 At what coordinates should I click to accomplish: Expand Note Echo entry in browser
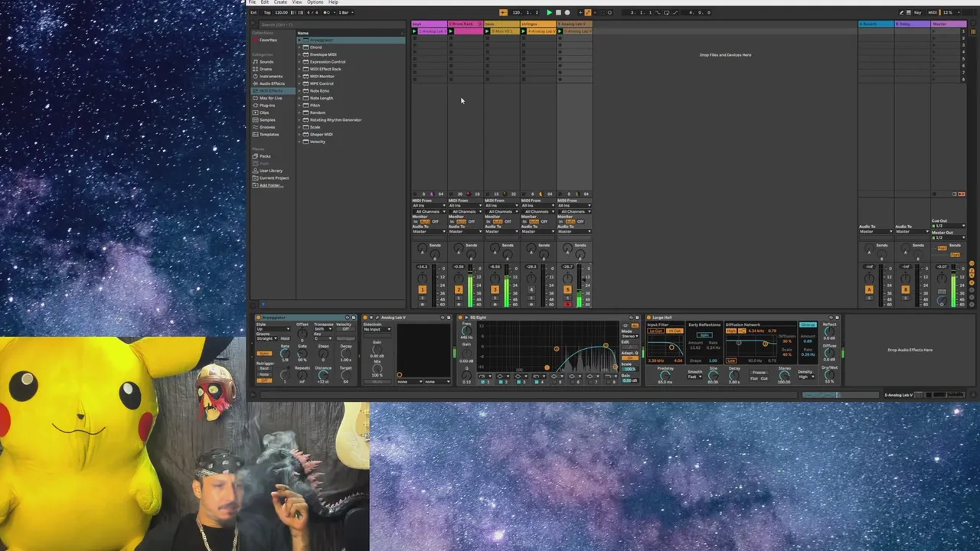click(300, 91)
